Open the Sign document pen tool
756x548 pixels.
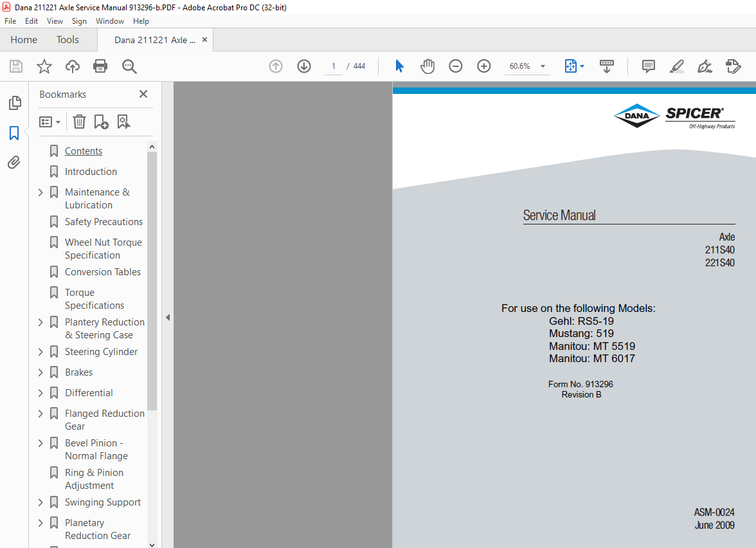(x=705, y=66)
